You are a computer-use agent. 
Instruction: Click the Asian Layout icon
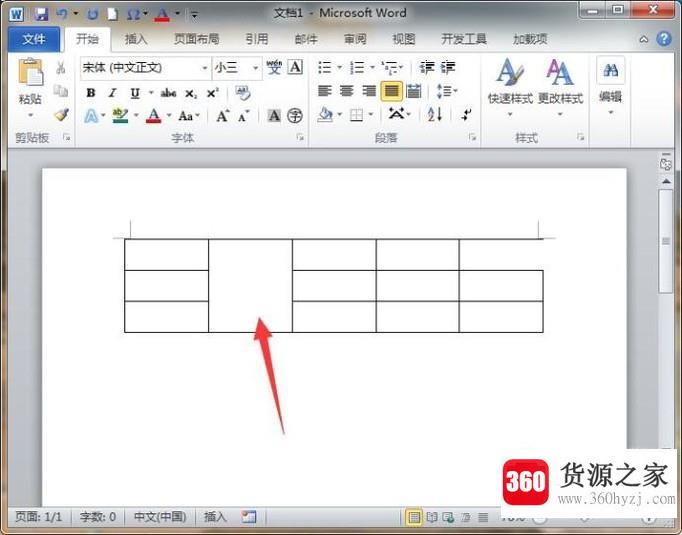(x=397, y=114)
